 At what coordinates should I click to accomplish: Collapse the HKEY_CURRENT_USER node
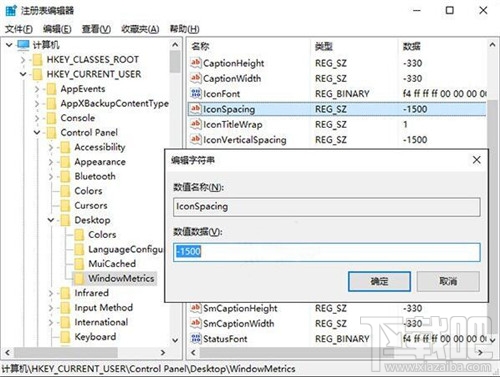point(23,74)
